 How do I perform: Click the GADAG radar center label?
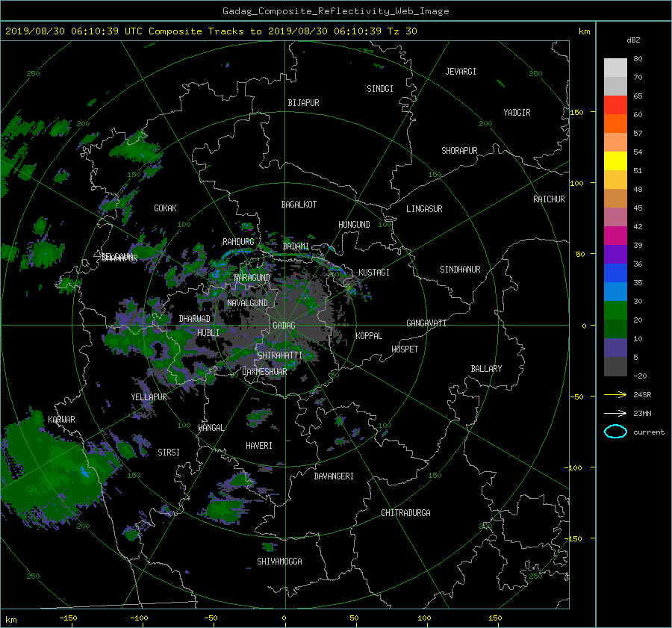pos(284,326)
